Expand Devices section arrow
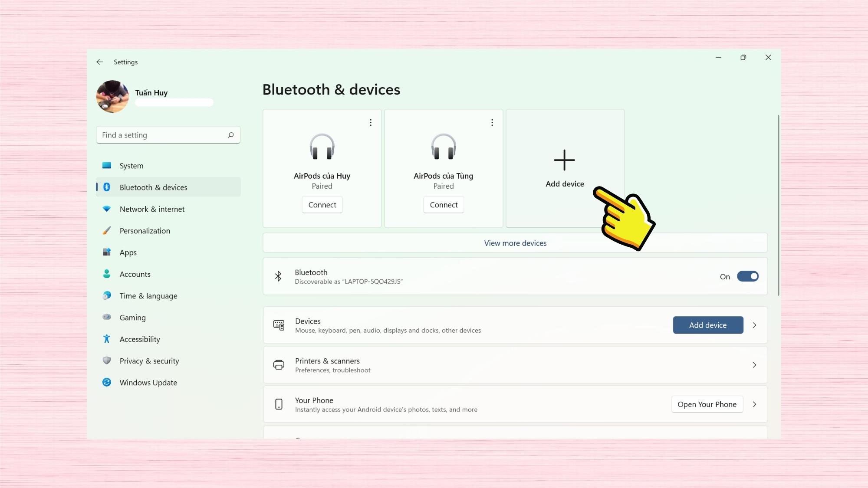Screen dimensions: 868x488 [x=755, y=325]
